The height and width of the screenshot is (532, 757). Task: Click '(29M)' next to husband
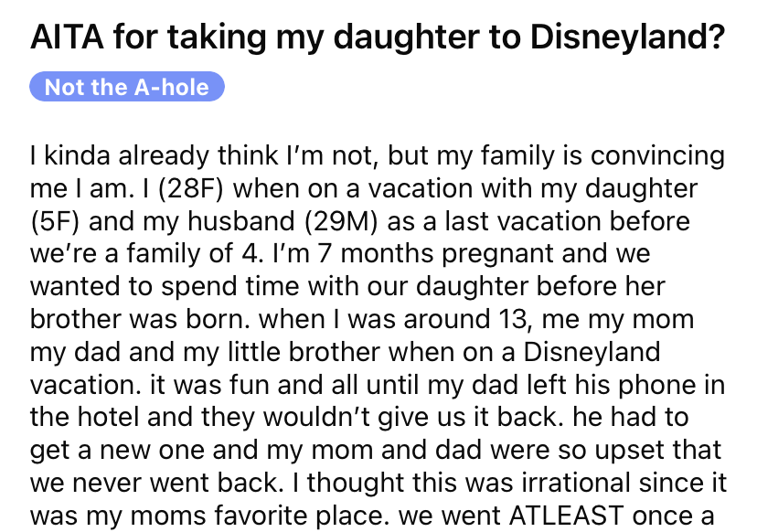coord(341,221)
